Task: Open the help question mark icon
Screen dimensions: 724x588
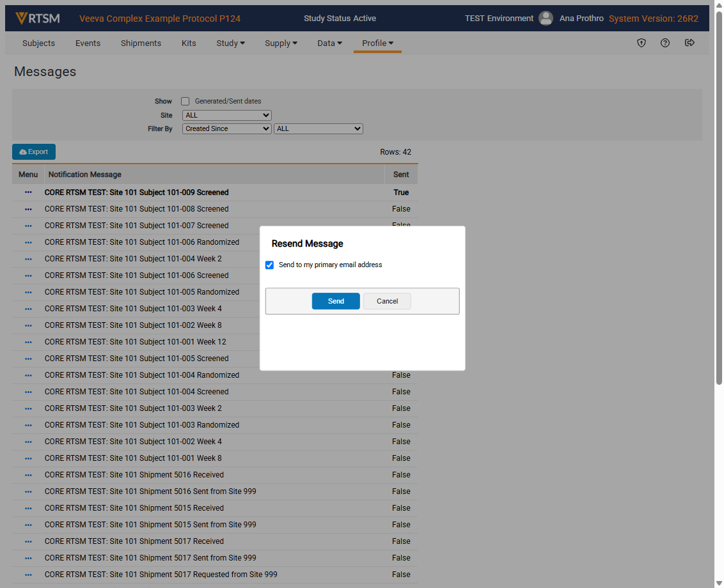Action: pyautogui.click(x=665, y=43)
